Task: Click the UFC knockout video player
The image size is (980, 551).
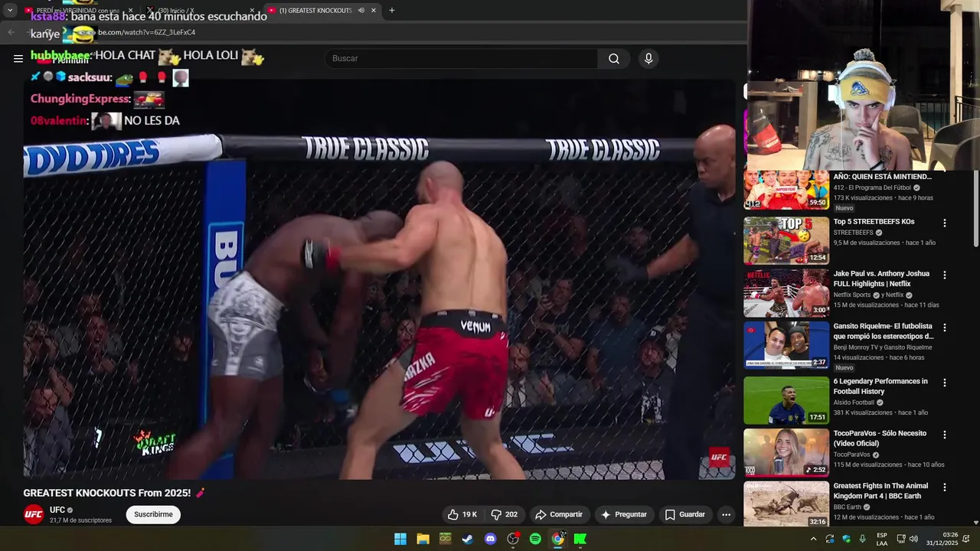Action: click(x=379, y=279)
